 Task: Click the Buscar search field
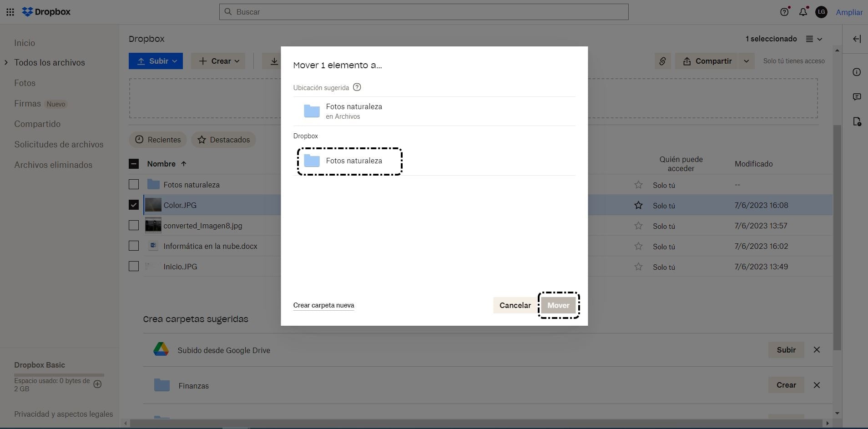(424, 12)
